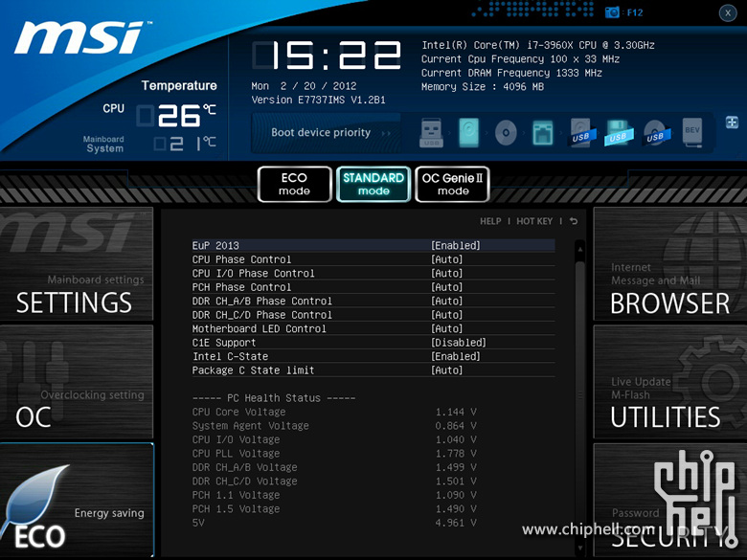Click the ECO leaf icon

click(x=34, y=500)
